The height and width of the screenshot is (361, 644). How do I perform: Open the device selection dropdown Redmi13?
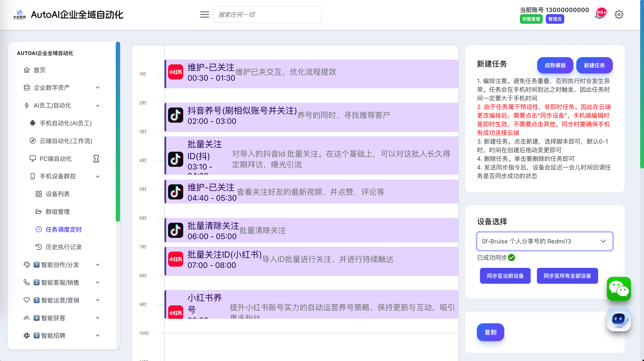click(x=545, y=241)
